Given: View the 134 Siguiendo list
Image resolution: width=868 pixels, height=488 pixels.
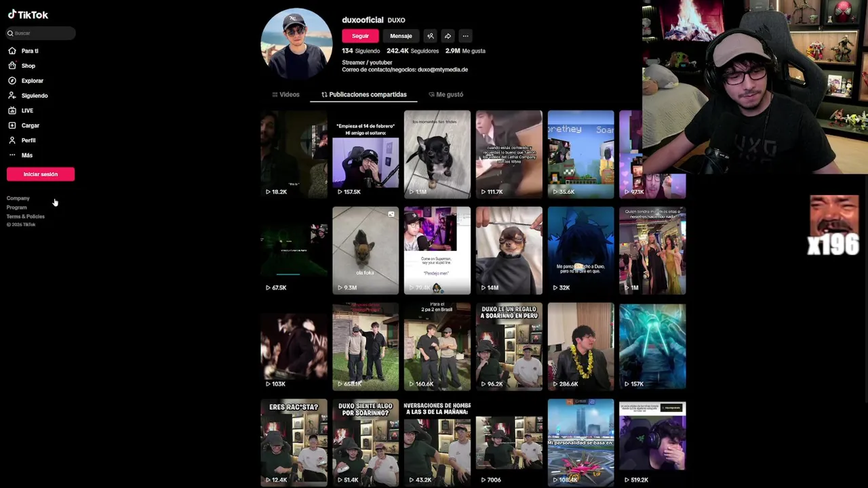Looking at the screenshot, I should [361, 51].
